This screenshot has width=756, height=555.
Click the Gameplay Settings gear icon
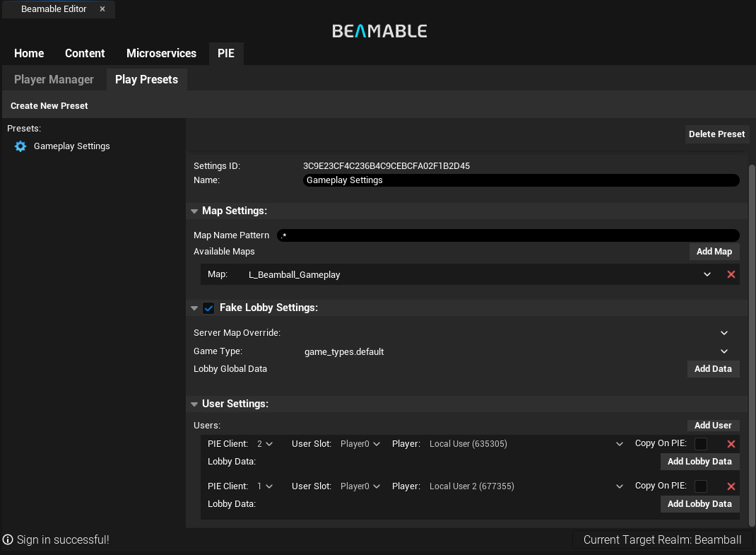point(20,146)
